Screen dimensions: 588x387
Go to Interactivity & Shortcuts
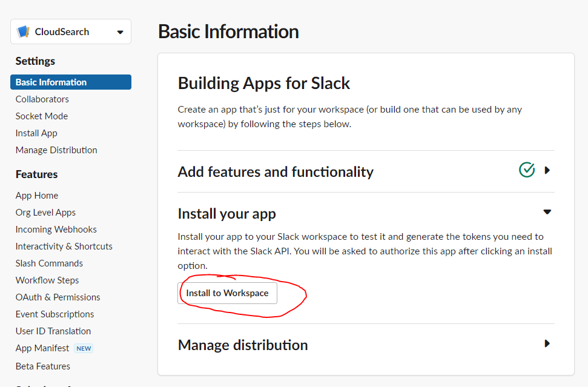(x=64, y=246)
